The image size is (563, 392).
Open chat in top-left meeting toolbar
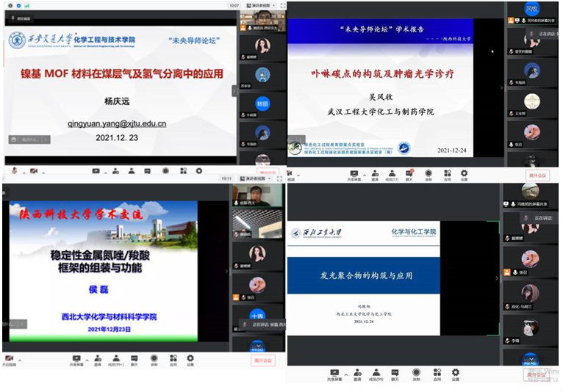click(147, 171)
